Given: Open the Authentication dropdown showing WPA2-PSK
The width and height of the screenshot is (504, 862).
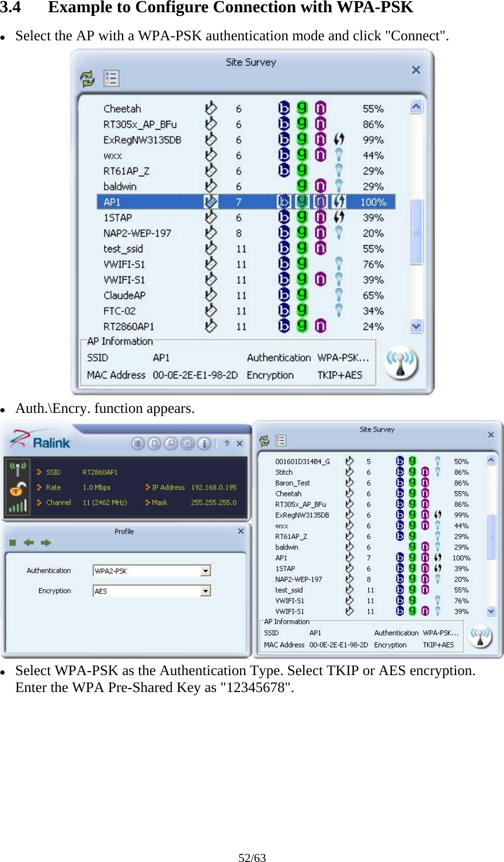Looking at the screenshot, I should point(206,571).
